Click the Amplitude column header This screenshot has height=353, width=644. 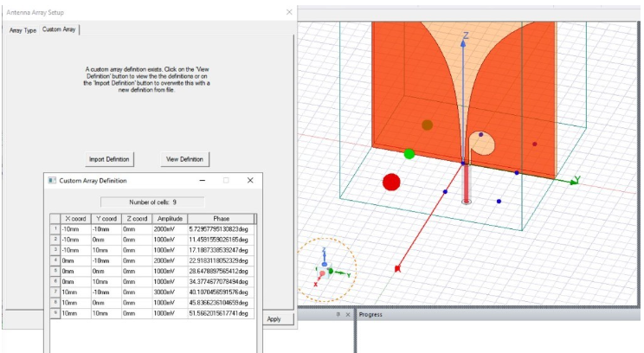click(170, 219)
